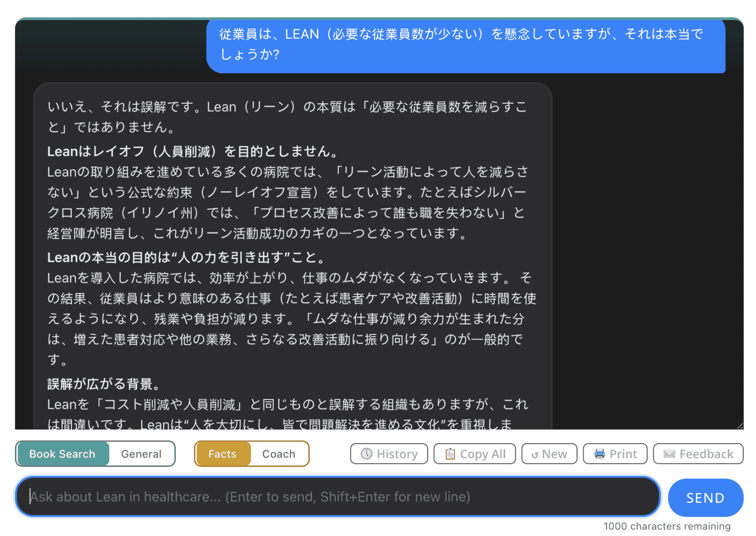The image size is (756, 536).
Task: Click the envelope icon on Feedback button
Action: [x=669, y=454]
